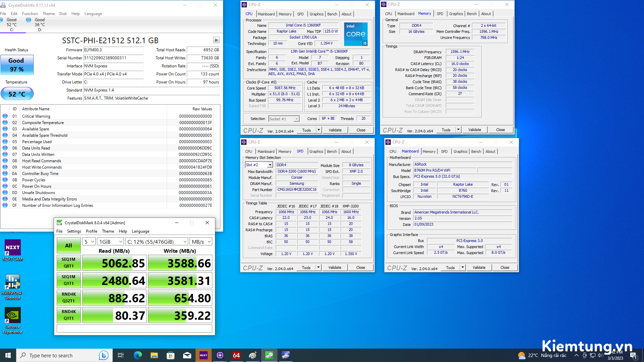The image size is (644, 362).
Task: Switch to Mainboard tab in CPU-Z SPD window
Action: [266, 152]
